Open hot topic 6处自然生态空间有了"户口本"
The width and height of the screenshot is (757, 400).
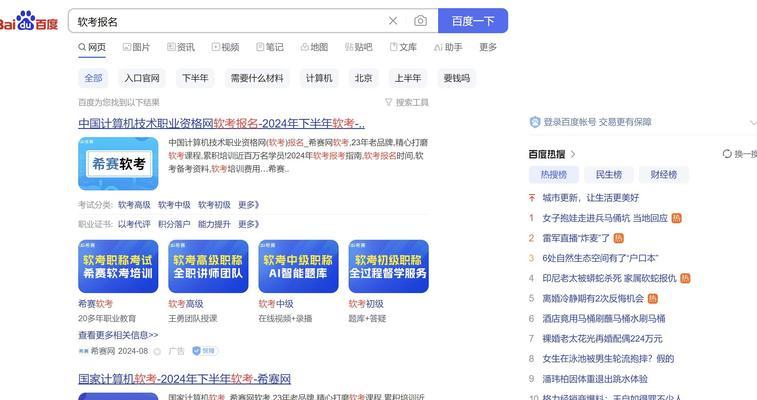(x=601, y=258)
